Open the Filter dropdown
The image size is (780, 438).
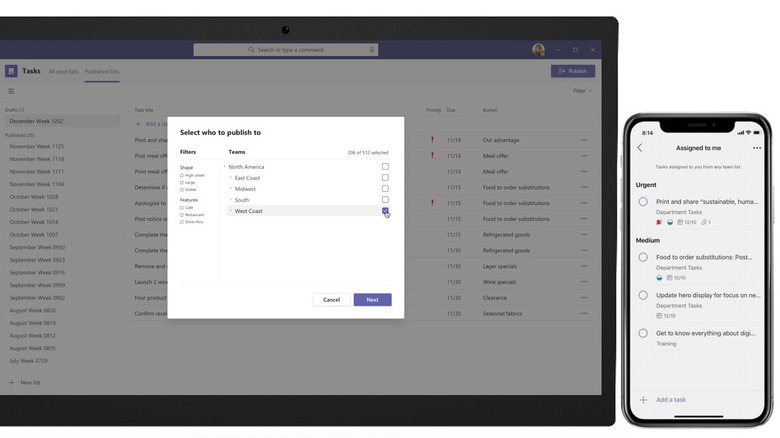[x=582, y=91]
